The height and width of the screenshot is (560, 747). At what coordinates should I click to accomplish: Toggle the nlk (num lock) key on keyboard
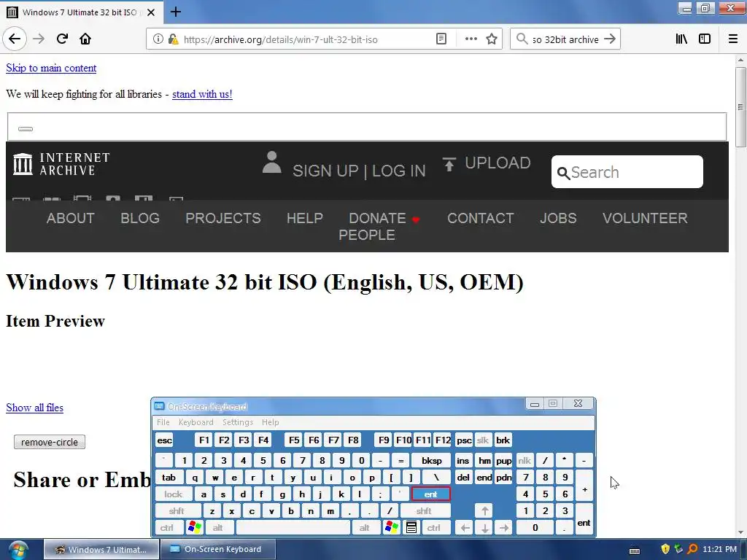[525, 461]
